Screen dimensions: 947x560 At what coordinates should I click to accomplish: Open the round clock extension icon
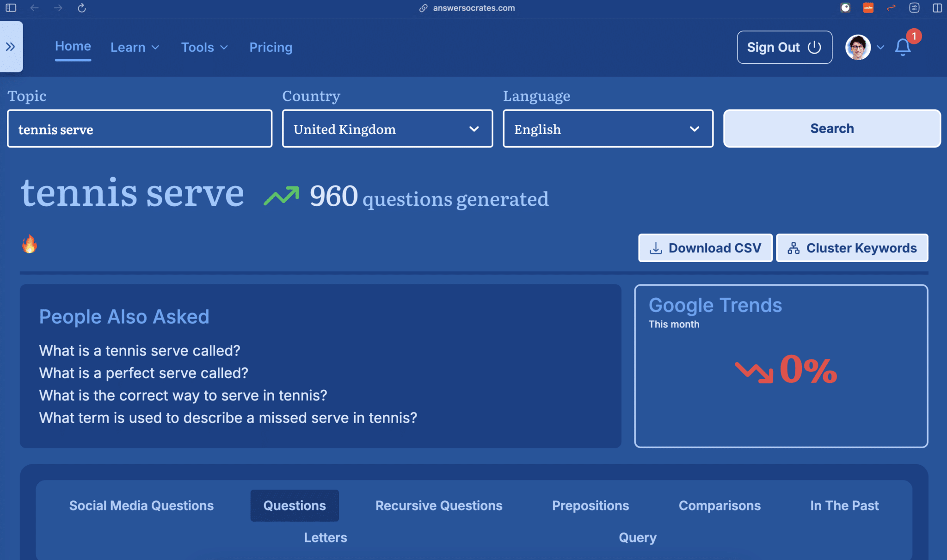click(845, 8)
